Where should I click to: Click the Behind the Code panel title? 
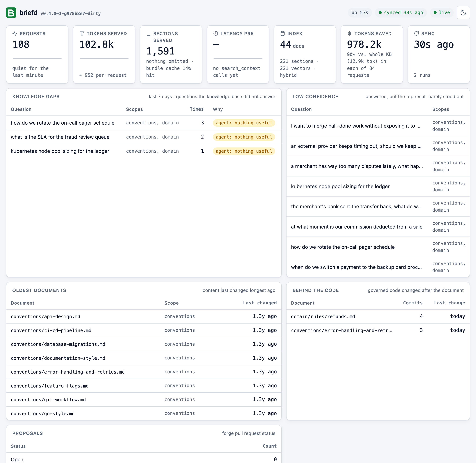[316, 290]
